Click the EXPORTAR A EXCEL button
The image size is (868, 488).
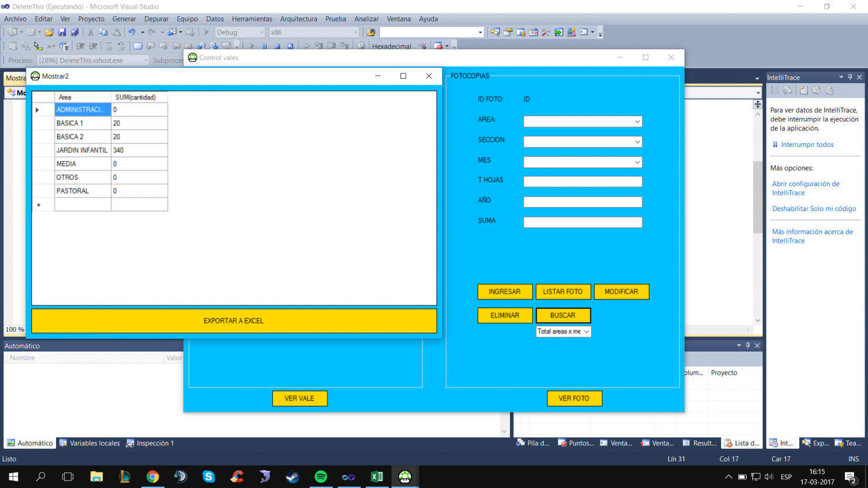pos(234,321)
